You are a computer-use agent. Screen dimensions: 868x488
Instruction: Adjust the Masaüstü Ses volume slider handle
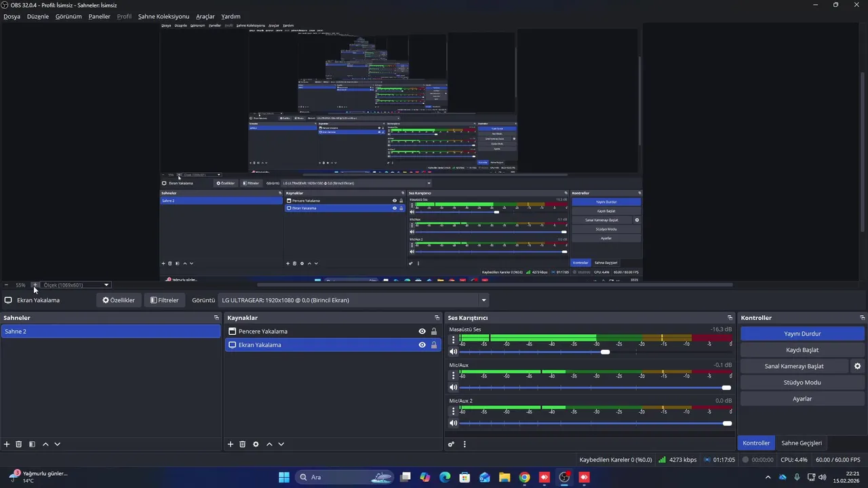pyautogui.click(x=605, y=352)
